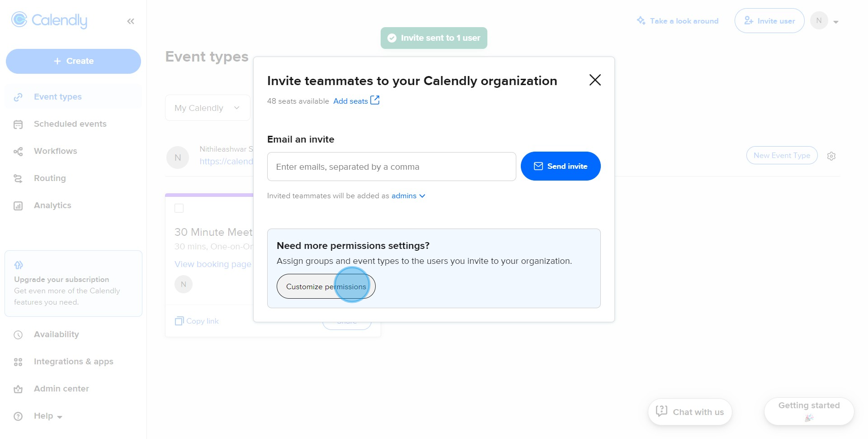Click the Workflows icon

click(18, 152)
